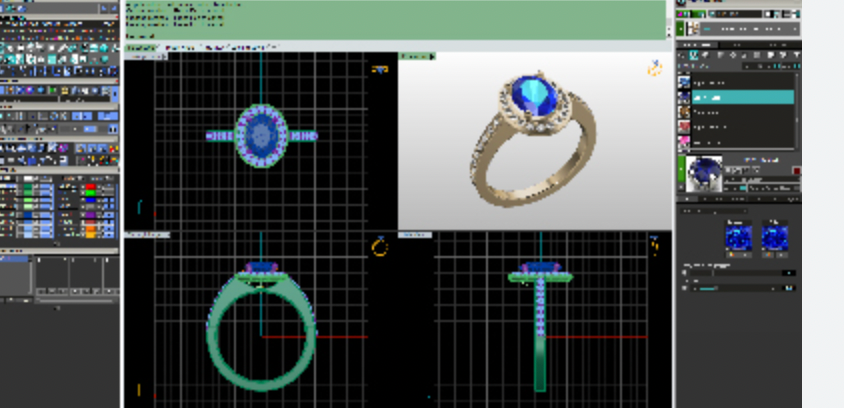Choose the right blue gem texture thumbnail
Viewport: 844px width, 408px height.
[x=775, y=237]
